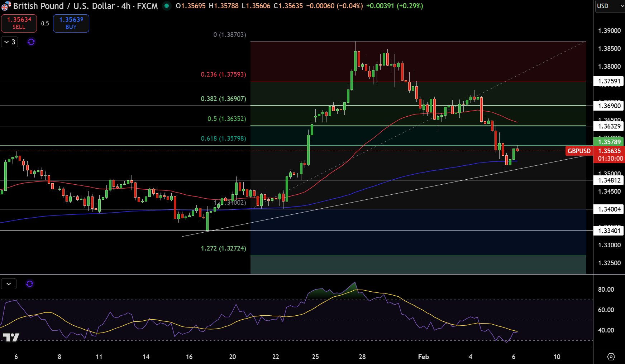This screenshot has height=364, width=625.
Task: Click the 0.5 spread value
Action: tap(45, 24)
